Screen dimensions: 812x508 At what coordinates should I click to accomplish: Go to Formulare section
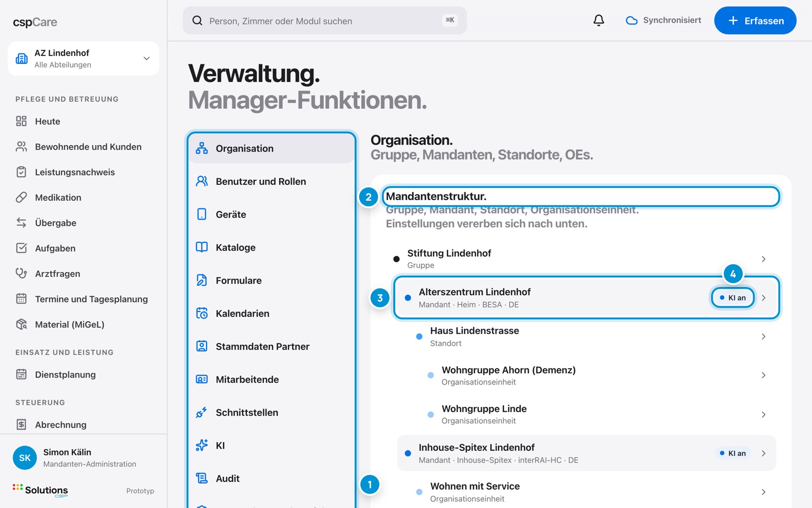click(x=272, y=280)
